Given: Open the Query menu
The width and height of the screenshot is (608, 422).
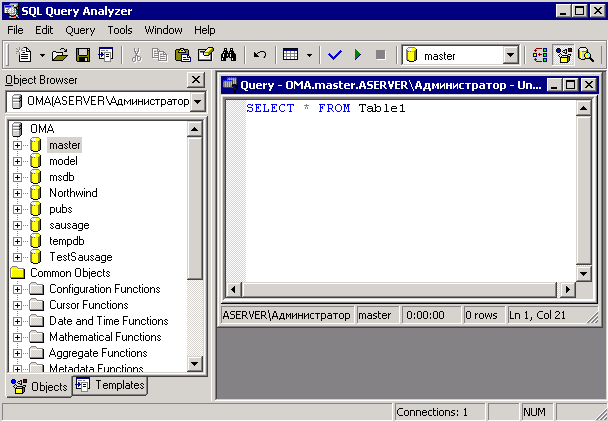Looking at the screenshot, I should coord(80,30).
